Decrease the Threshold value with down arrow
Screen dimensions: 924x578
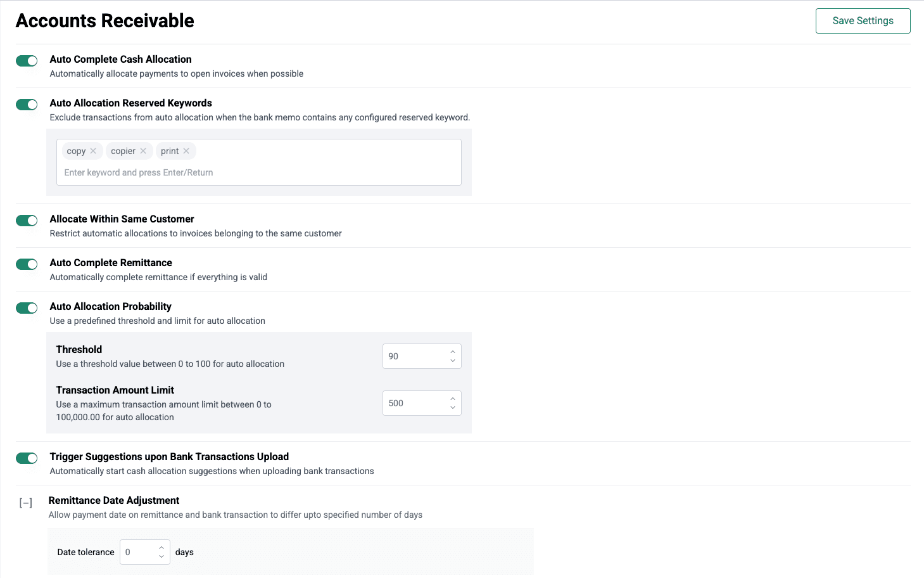click(453, 361)
